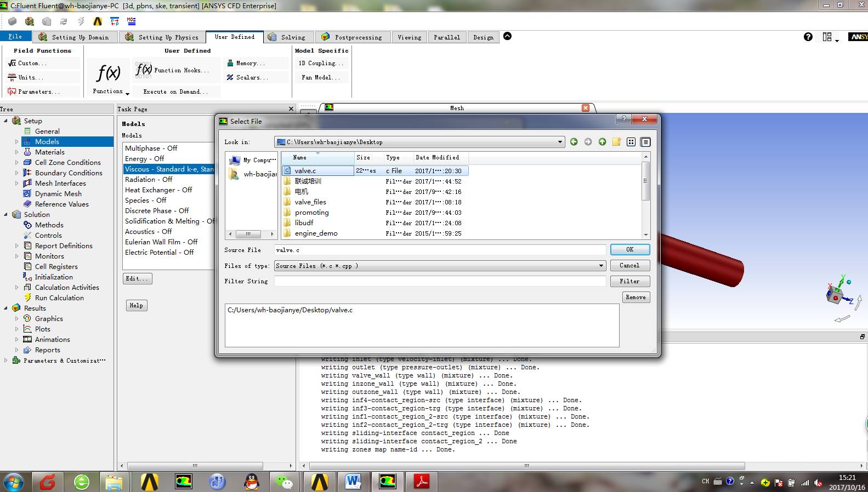
Task: Open User Defined Scalars settings
Action: (248, 78)
